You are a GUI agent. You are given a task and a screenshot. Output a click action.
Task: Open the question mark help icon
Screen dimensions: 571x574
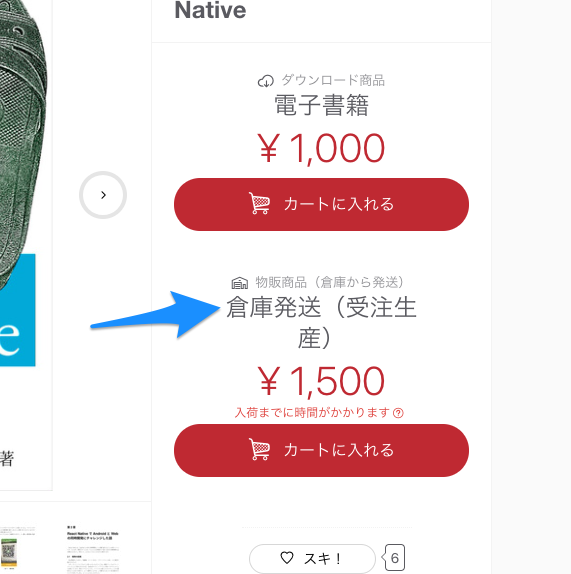click(x=398, y=413)
